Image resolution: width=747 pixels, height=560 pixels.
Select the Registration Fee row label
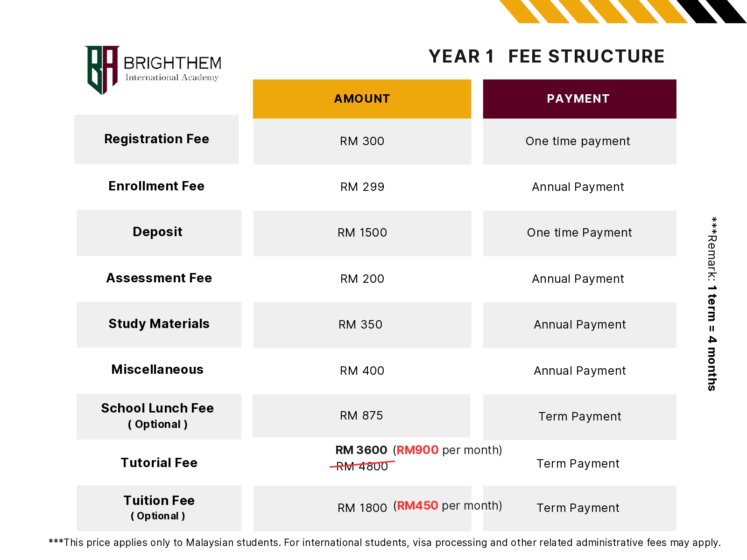tap(156, 139)
